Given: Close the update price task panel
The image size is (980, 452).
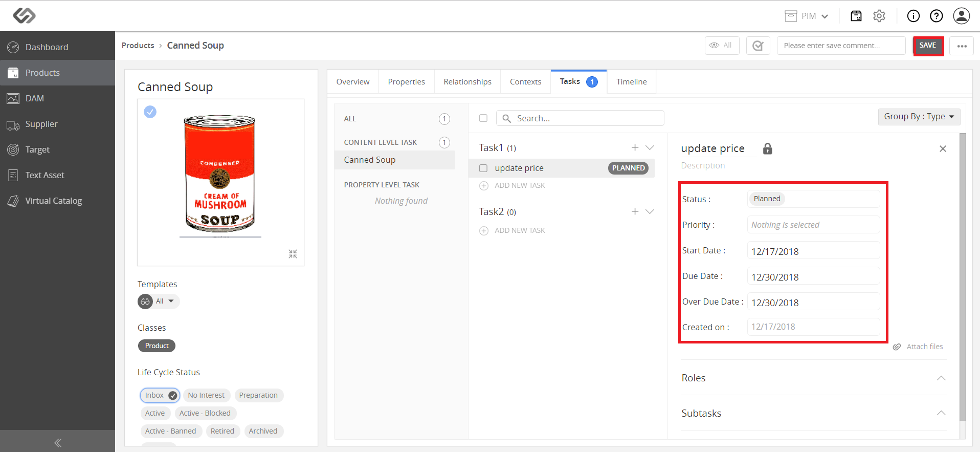Looking at the screenshot, I should click(x=943, y=148).
